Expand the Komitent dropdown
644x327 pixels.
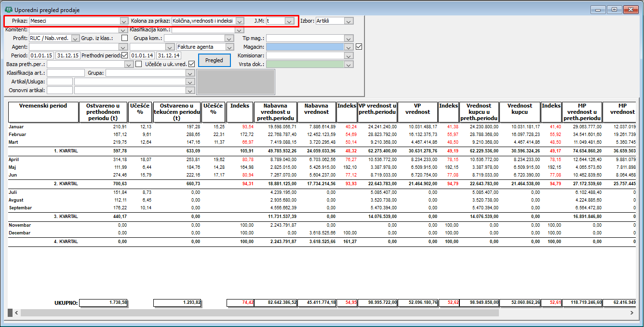[x=122, y=30]
